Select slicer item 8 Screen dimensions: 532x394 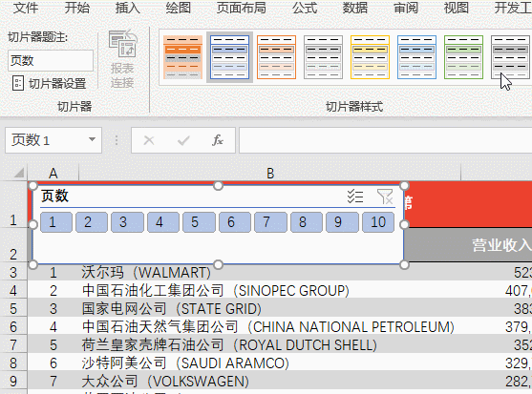pyautogui.click(x=307, y=222)
